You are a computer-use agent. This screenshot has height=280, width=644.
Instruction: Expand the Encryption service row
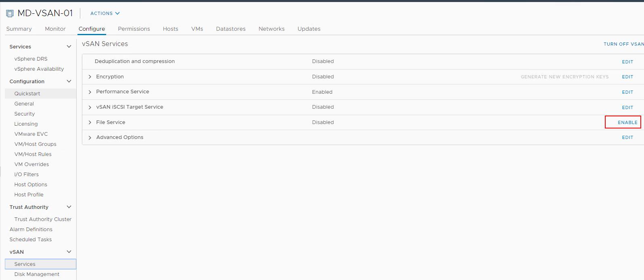click(90, 77)
